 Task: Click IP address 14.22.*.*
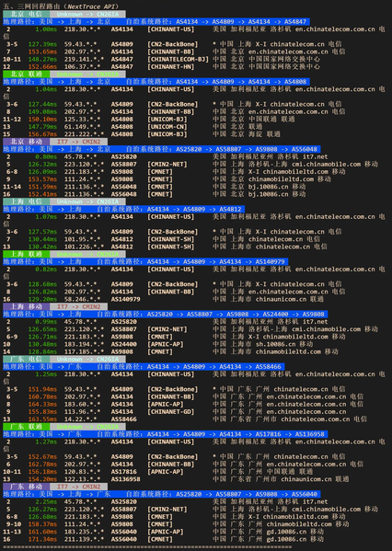80,419
